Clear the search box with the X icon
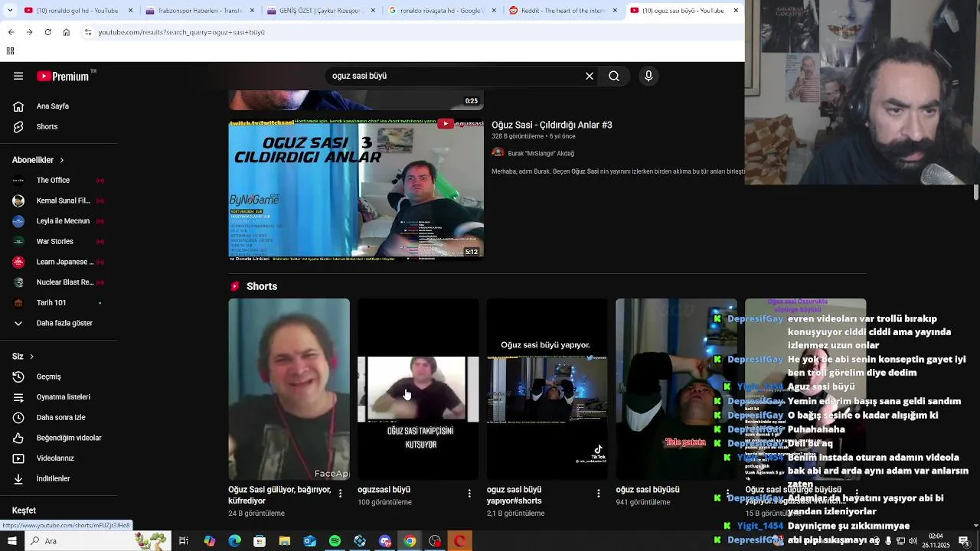Screen dimensions: 980x551 [x=590, y=76]
